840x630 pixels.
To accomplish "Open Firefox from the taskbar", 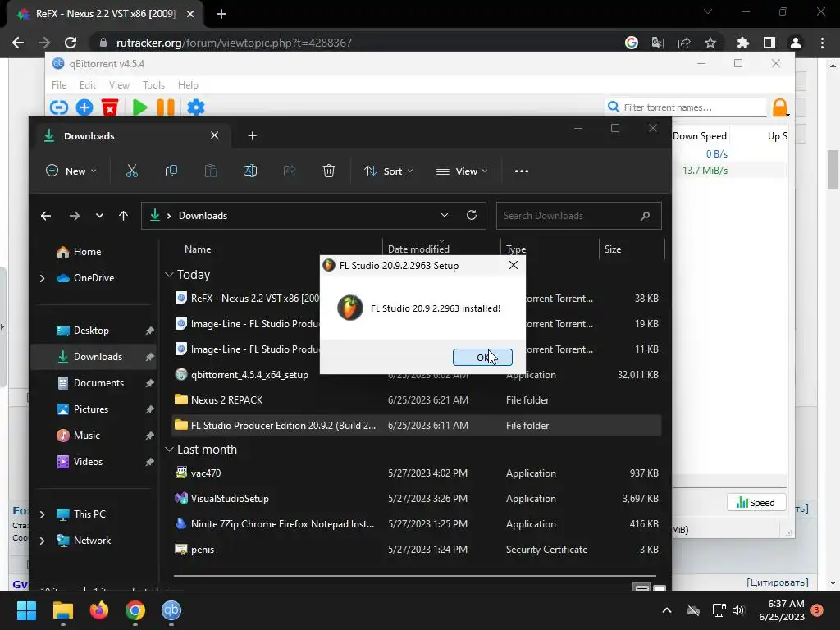I will coord(99,610).
